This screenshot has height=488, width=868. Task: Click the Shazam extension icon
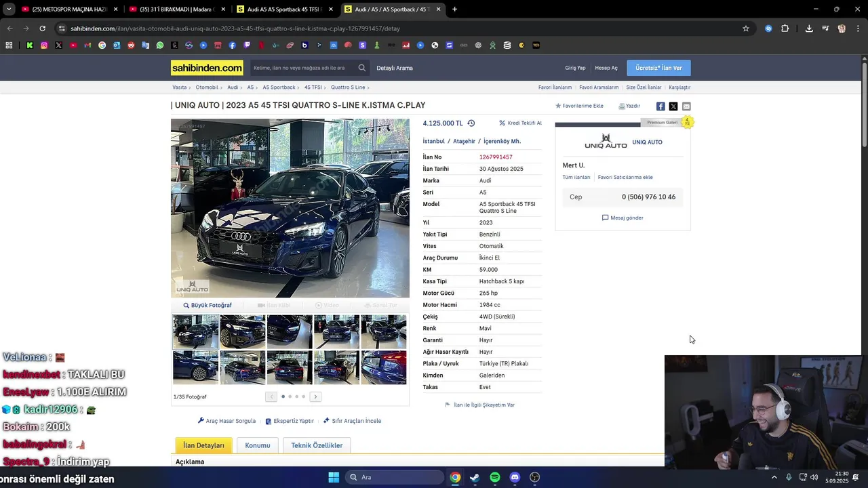768,28
